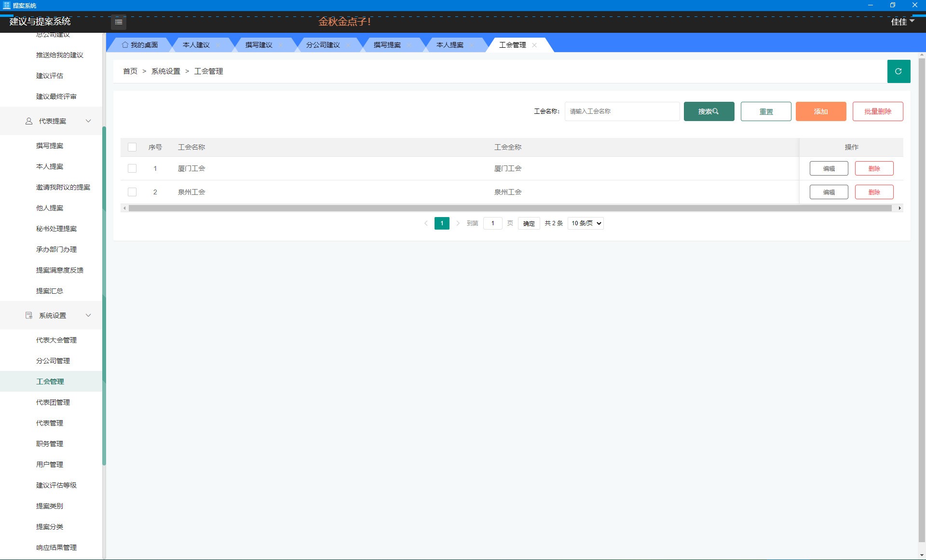Click the orange 添加 button
Screen dimensions: 926x560
click(x=820, y=111)
